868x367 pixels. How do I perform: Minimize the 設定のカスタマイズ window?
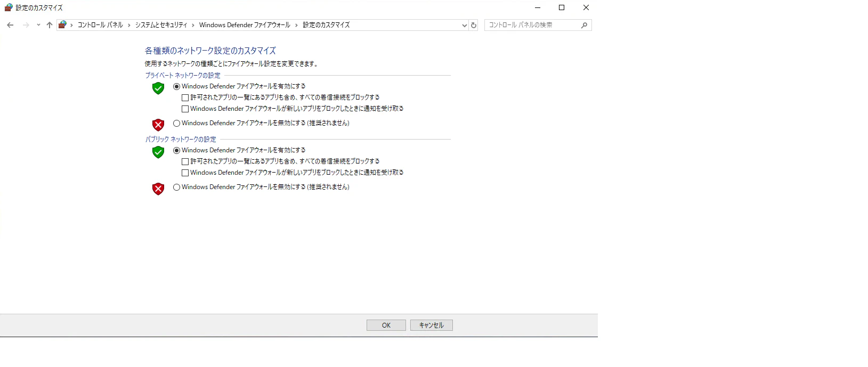pyautogui.click(x=538, y=7)
